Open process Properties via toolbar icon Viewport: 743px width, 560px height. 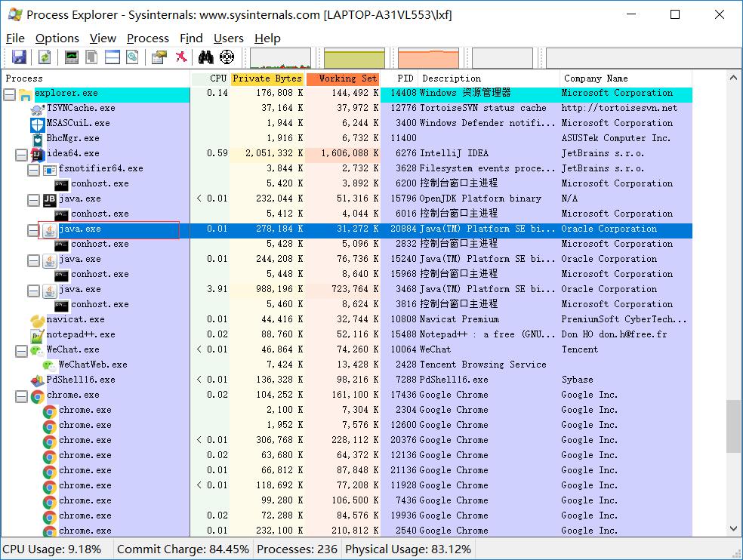point(159,57)
